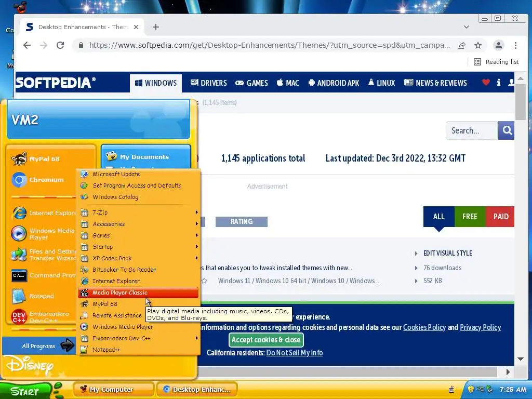Open Files and Settings Transfer Wizard icon

tap(19, 255)
